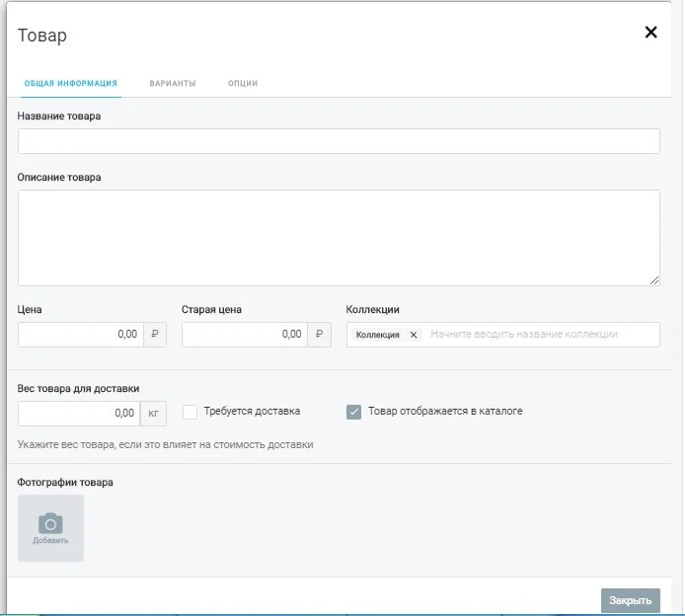
Task: Click the Старая цена amount field
Action: coord(245,335)
